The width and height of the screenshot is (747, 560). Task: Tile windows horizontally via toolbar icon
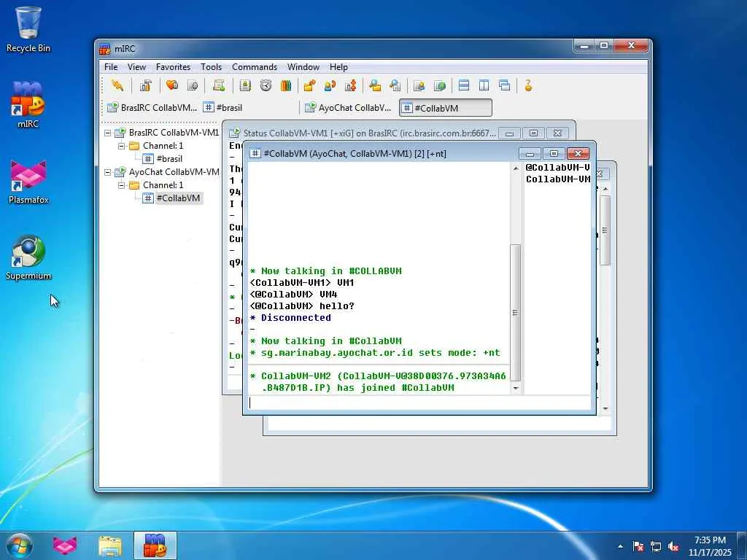[463, 86]
